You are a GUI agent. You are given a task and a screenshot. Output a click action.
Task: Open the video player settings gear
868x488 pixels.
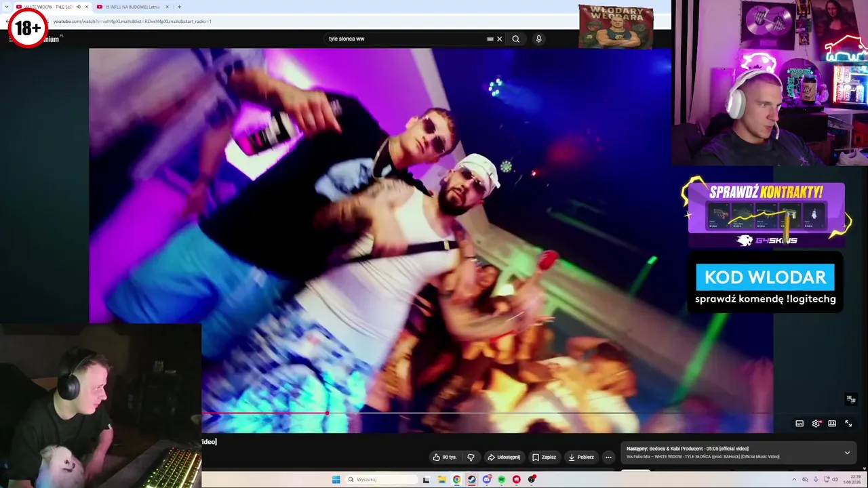[x=816, y=424]
